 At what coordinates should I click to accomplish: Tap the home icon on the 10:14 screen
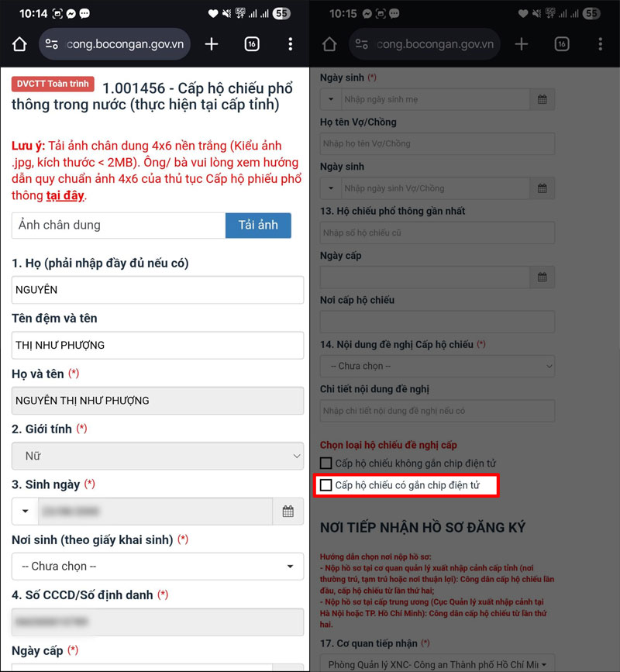(x=19, y=44)
